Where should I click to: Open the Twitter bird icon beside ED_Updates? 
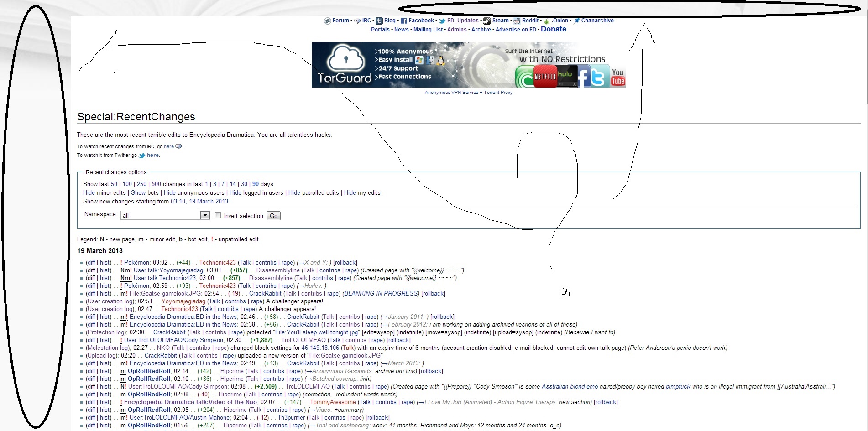click(442, 21)
